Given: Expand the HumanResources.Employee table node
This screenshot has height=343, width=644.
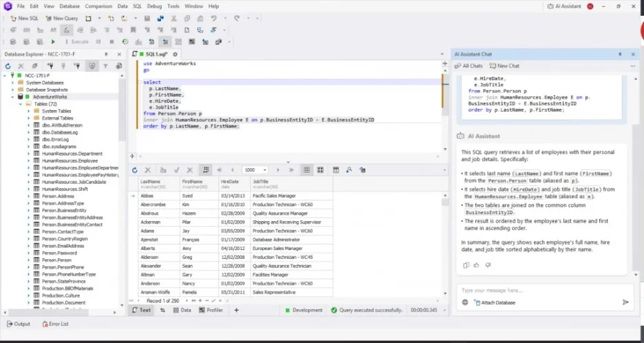Looking at the screenshot, I should pos(28,160).
